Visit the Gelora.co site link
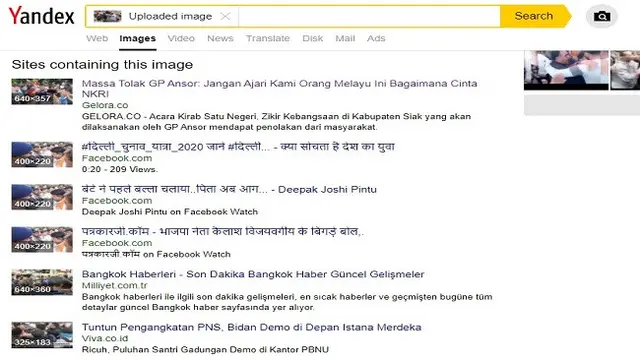Screen dimensions: 640x360 (x=105, y=105)
